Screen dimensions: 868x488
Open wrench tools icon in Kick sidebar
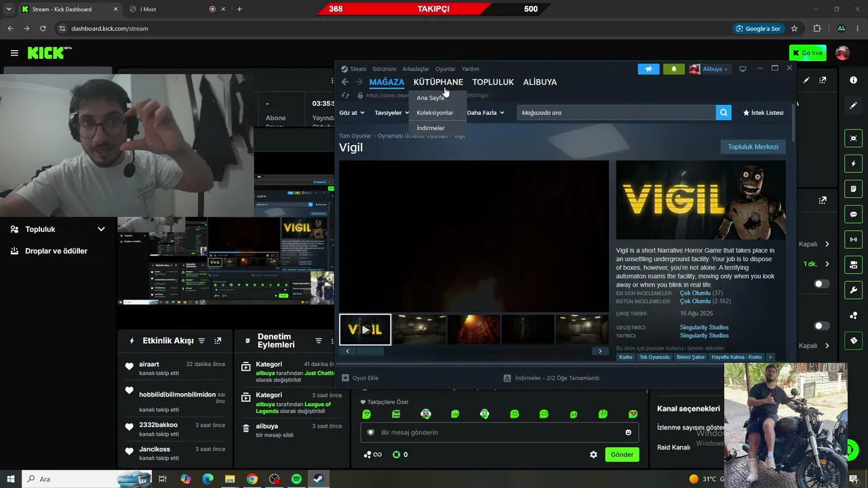(x=854, y=290)
